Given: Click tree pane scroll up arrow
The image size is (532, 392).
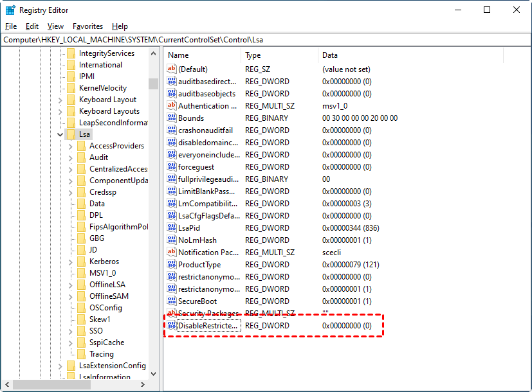Looking at the screenshot, I should click(x=153, y=53).
